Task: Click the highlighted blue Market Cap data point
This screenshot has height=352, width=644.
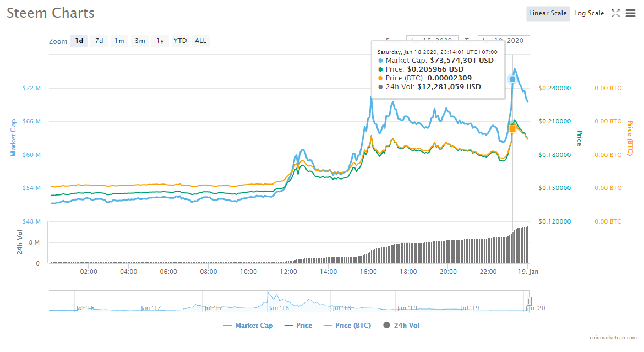Action: click(x=512, y=79)
